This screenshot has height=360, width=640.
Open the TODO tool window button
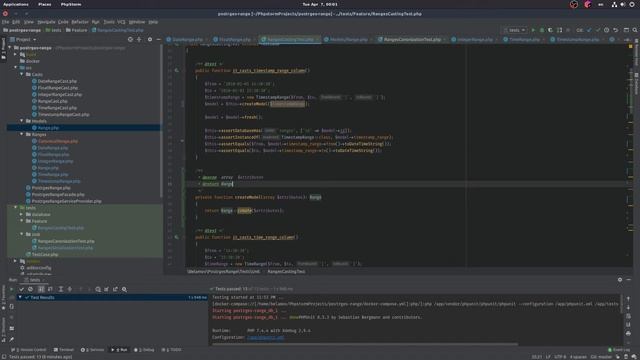(172, 350)
